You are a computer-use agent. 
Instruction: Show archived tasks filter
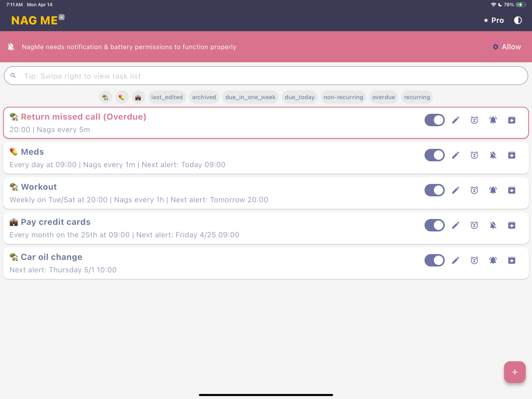204,97
